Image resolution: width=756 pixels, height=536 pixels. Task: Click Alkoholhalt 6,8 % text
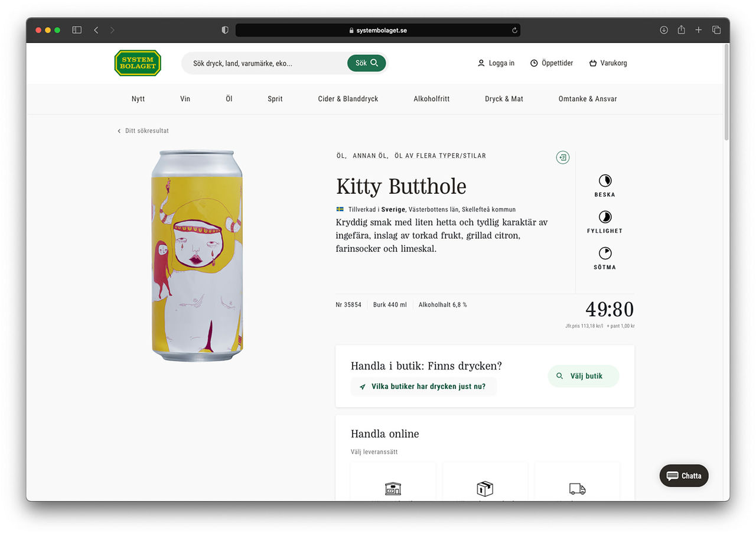[443, 305]
